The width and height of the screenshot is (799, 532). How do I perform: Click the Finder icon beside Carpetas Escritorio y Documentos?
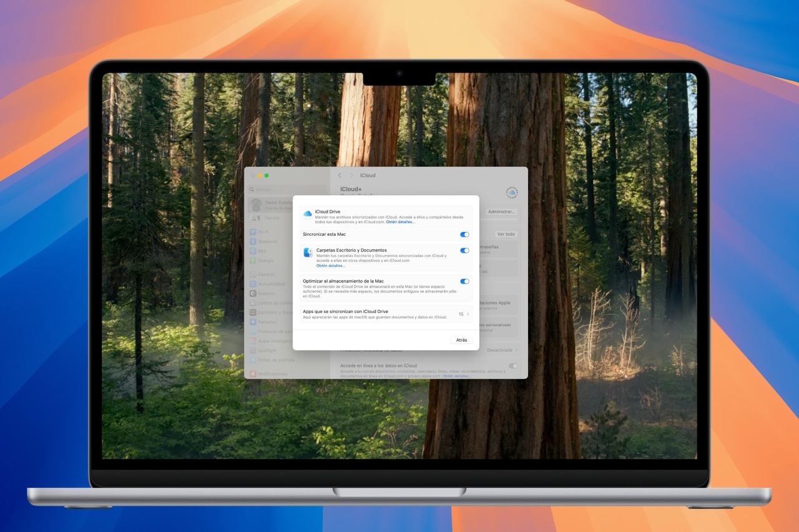[x=308, y=253]
